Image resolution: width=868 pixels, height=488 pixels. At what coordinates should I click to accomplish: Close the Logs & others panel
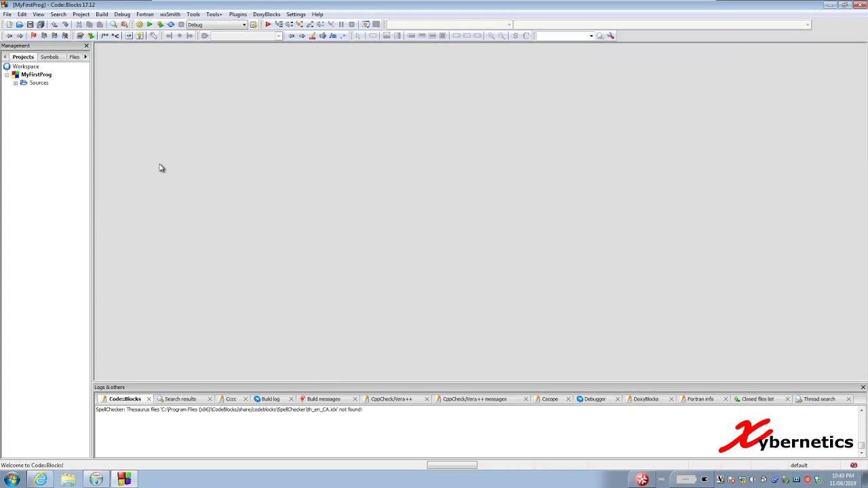(x=863, y=387)
